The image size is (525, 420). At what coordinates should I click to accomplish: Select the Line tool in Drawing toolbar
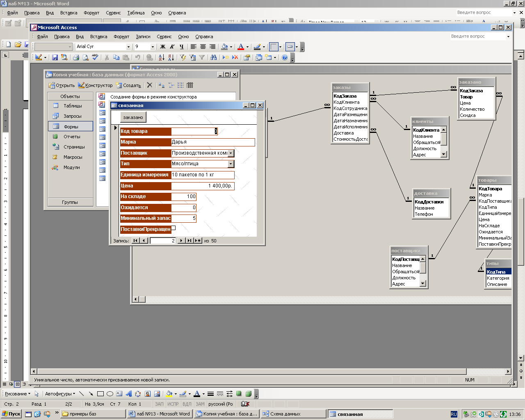click(81, 394)
